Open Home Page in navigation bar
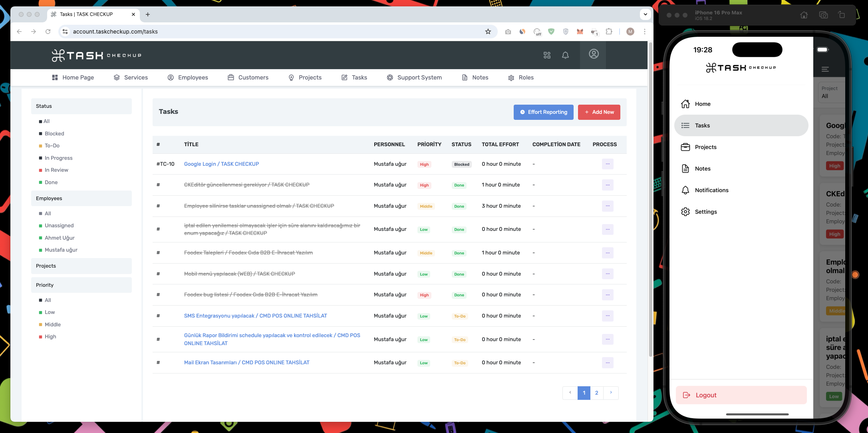The height and width of the screenshot is (433, 868). click(x=73, y=77)
